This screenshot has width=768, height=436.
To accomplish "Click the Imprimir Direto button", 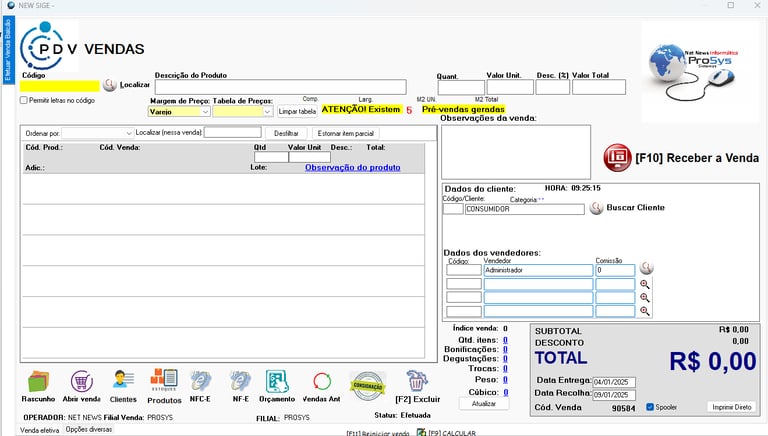I will click(x=729, y=407).
